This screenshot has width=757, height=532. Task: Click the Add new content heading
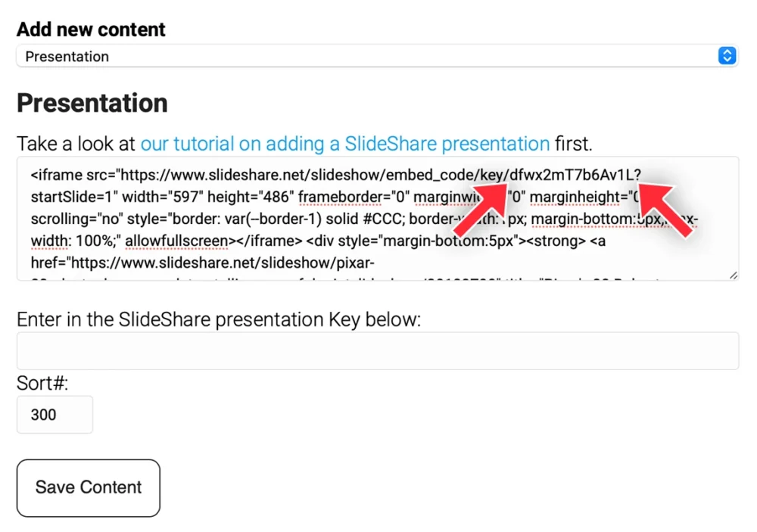pos(92,30)
